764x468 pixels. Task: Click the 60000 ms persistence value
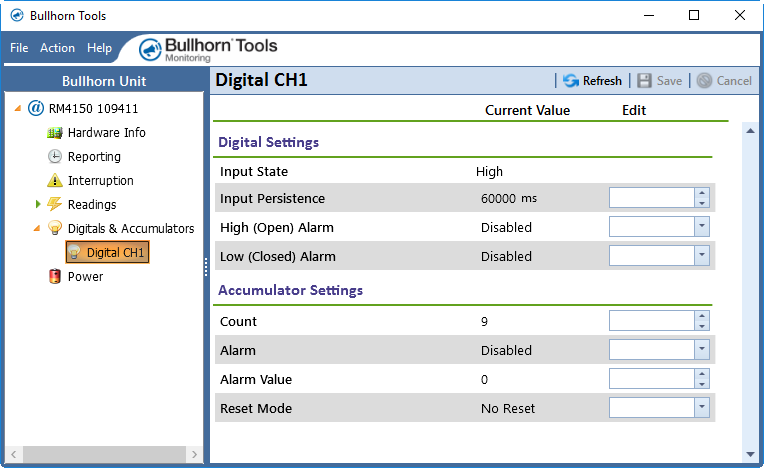(x=509, y=198)
